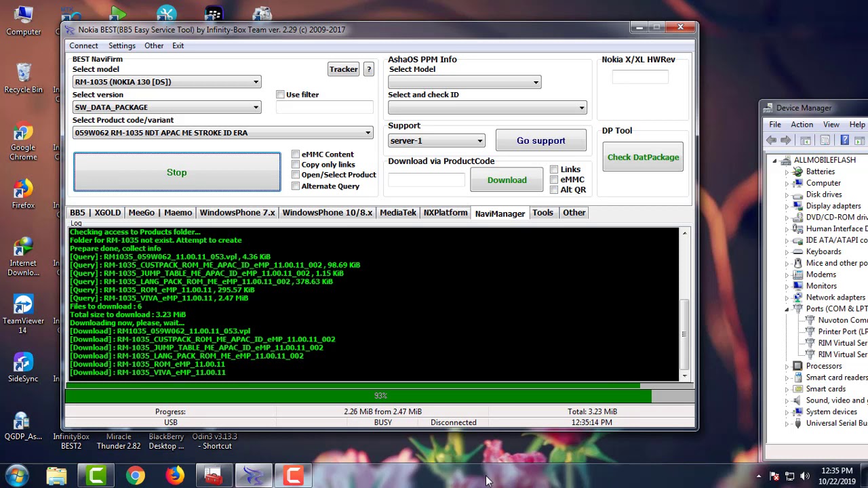Click the Download via ProductCode input field
Screen dimensions: 868x488
point(427,180)
